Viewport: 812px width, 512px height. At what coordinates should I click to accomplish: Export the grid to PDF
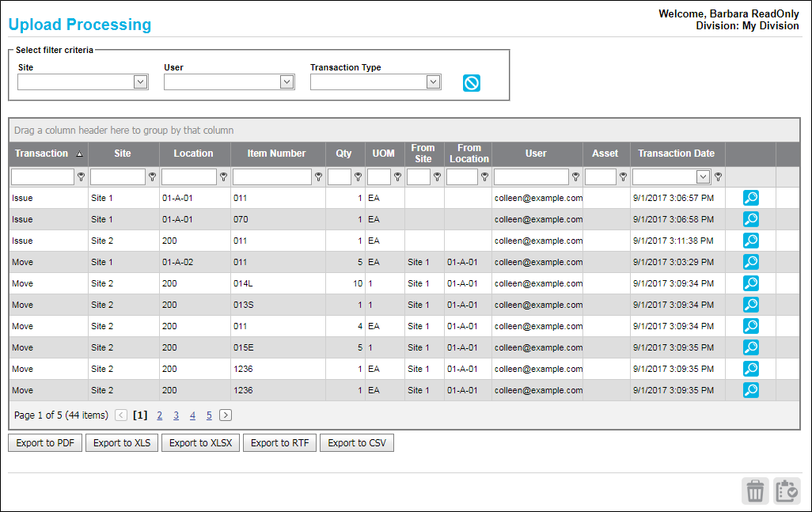click(45, 443)
